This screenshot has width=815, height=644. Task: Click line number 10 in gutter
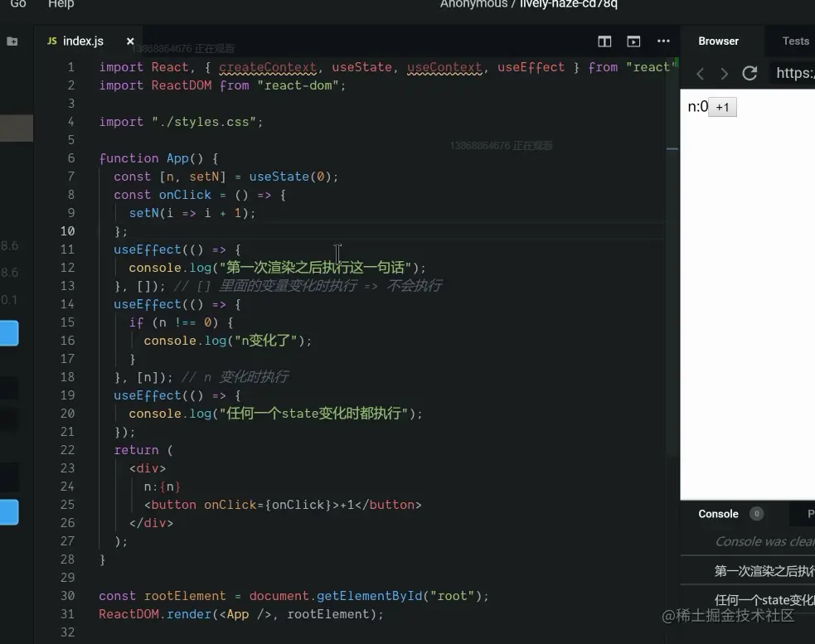tap(67, 230)
